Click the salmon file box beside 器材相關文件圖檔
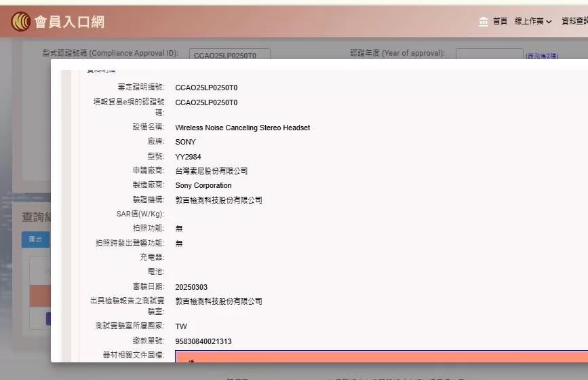Image resolution: width=588 pixels, height=380 pixels. [x=381, y=357]
